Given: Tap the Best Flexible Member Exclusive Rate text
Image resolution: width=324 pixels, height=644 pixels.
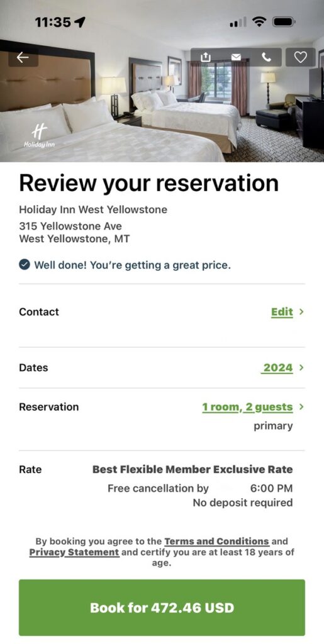Looking at the screenshot, I should [x=193, y=469].
